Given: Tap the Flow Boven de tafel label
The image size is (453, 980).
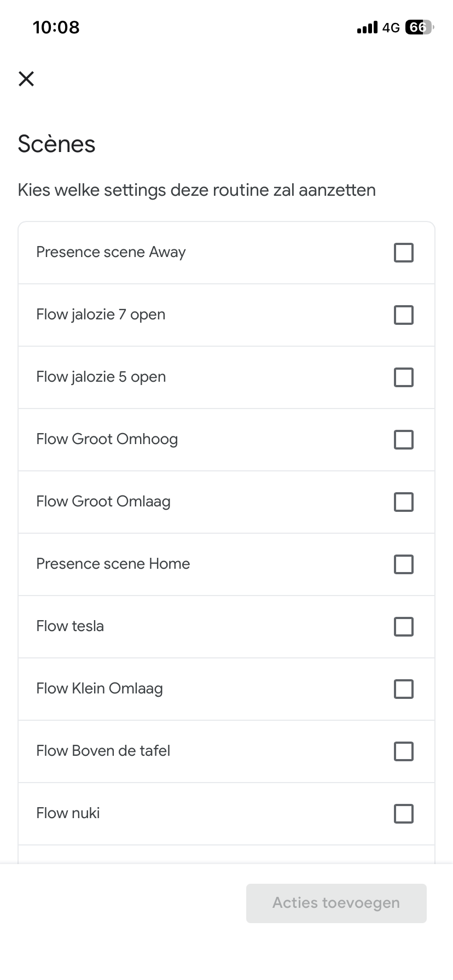Looking at the screenshot, I should 103,751.
